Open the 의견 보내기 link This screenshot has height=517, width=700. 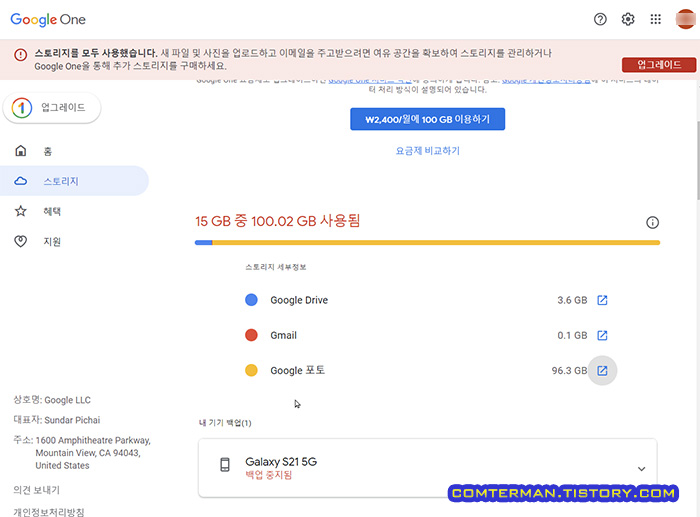pyautogui.click(x=36, y=490)
